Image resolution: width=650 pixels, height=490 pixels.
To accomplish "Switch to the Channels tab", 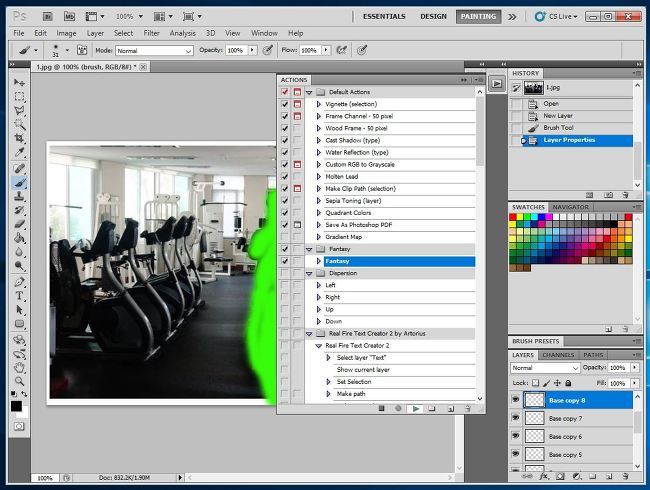I will pyautogui.click(x=558, y=355).
